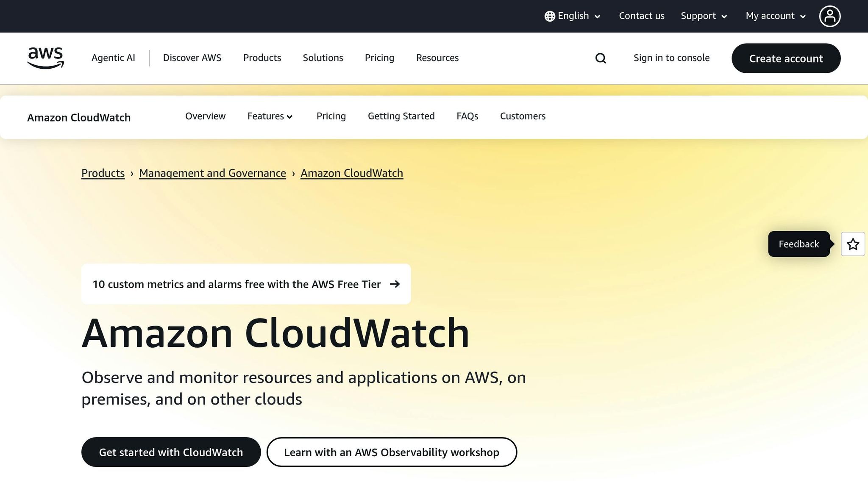Click the star feedback icon
Viewport: 868px width, 488px height.
(x=853, y=244)
